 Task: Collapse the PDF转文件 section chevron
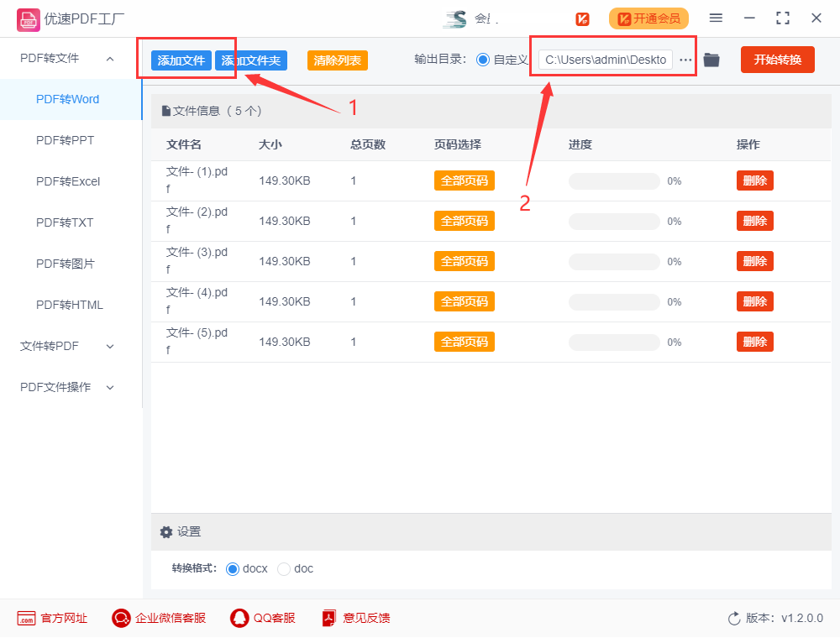coord(110,59)
